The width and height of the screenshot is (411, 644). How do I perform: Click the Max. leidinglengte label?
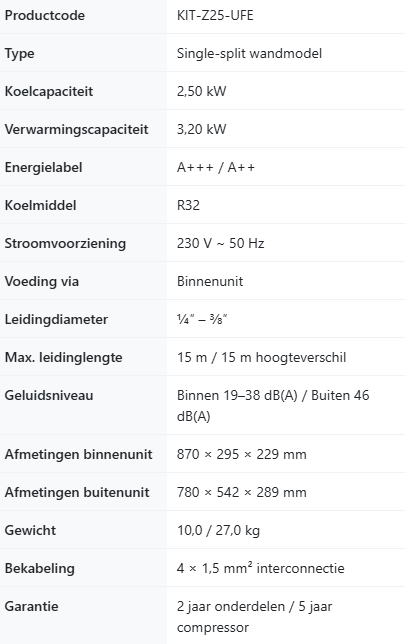tap(64, 357)
